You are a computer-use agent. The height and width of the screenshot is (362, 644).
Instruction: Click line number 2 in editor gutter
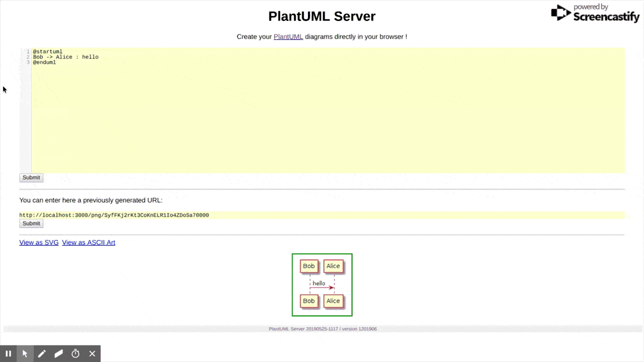[27, 57]
